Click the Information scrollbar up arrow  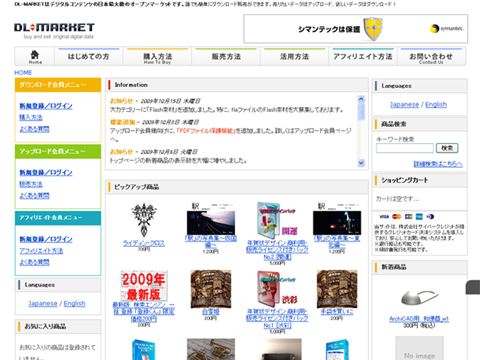click(x=361, y=99)
